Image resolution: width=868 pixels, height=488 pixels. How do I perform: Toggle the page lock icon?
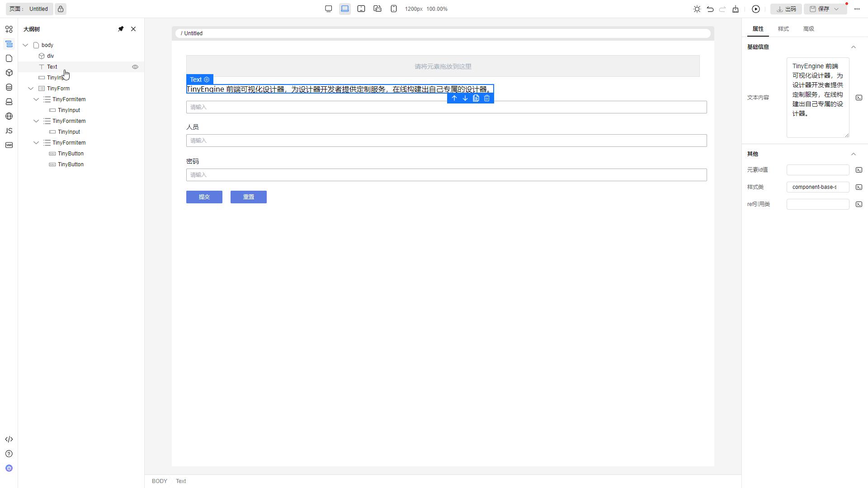(61, 9)
